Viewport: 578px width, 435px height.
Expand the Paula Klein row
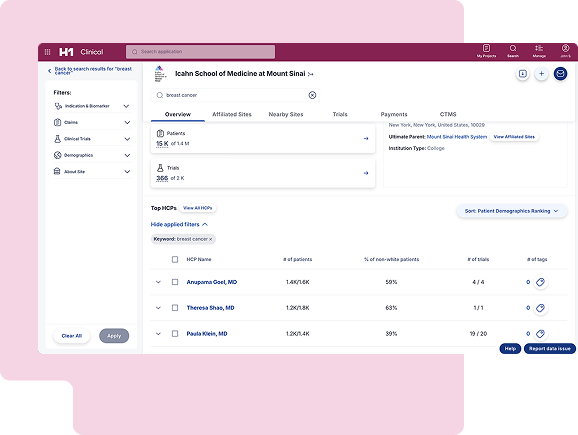158,334
